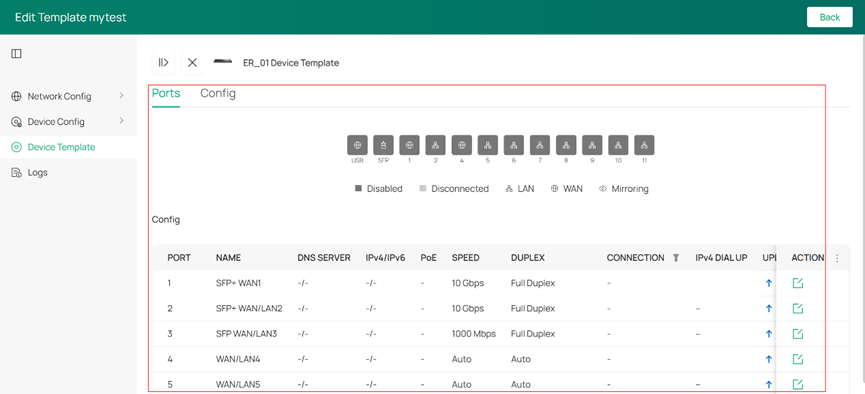Select port 11 LAN icon
865x394 pixels.
click(644, 145)
